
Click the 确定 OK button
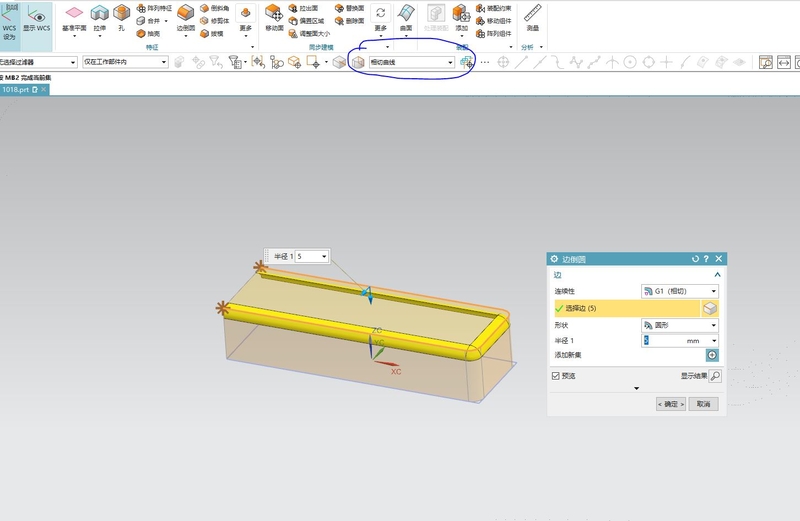[x=671, y=404]
